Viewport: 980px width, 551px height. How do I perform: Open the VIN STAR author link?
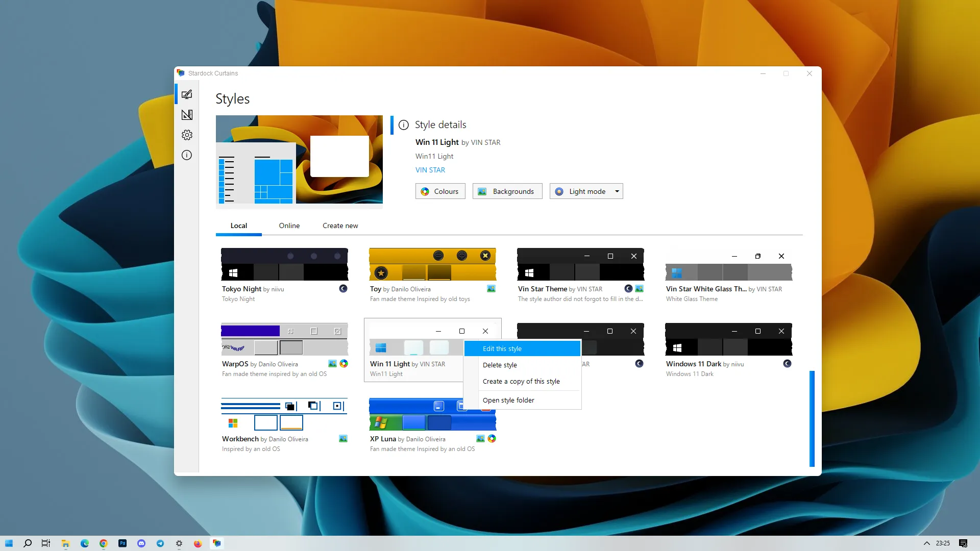[430, 170]
